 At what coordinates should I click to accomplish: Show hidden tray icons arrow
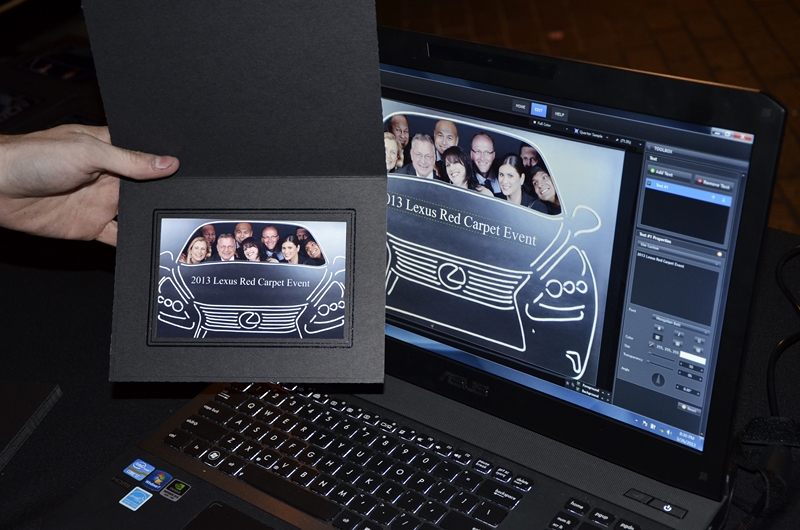636,421
